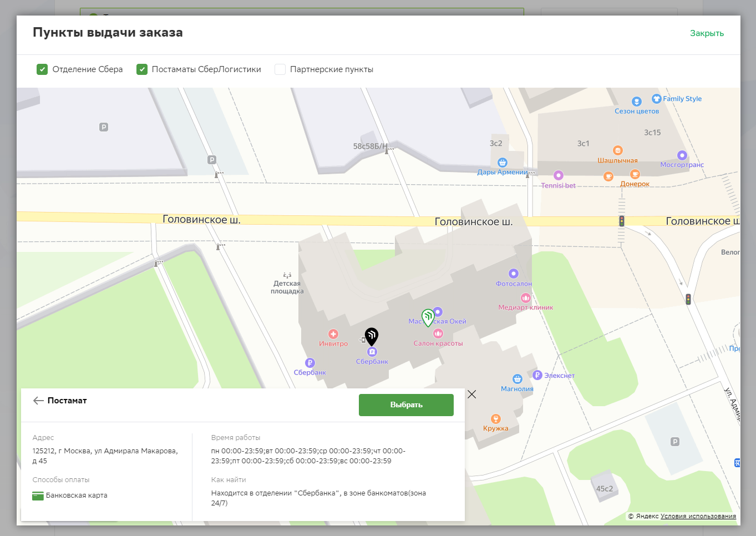Click the Закрыть link
Screen dimensions: 756x536
pyautogui.click(x=707, y=33)
